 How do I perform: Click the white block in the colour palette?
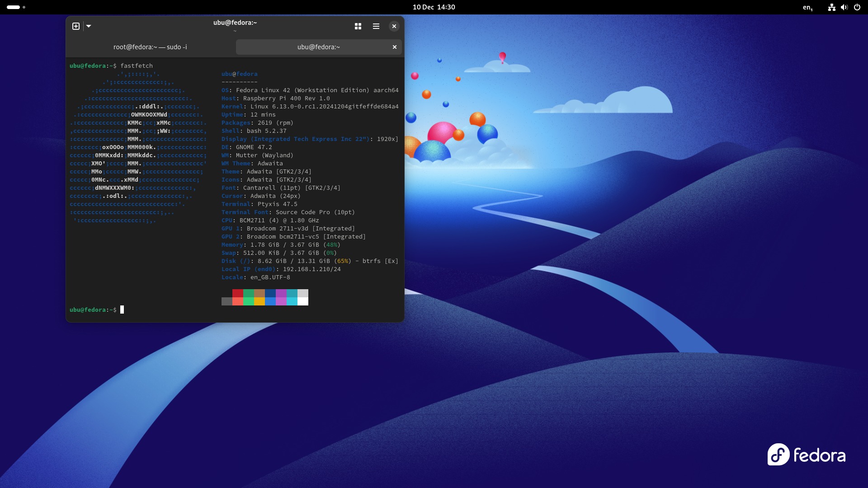(303, 301)
